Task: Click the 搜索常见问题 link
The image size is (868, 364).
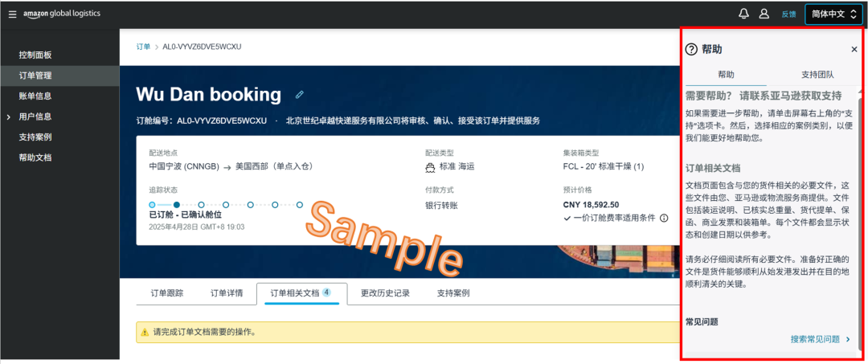Action: (x=815, y=339)
